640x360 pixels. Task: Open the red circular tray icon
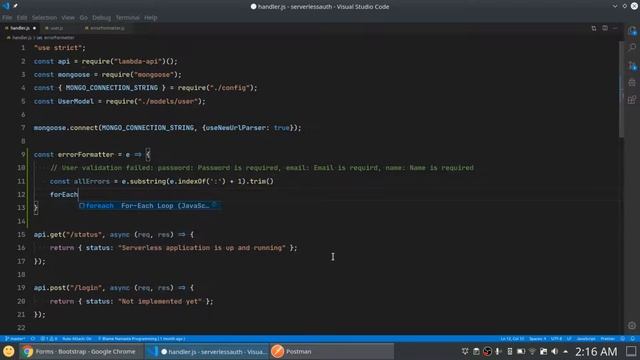click(487, 351)
